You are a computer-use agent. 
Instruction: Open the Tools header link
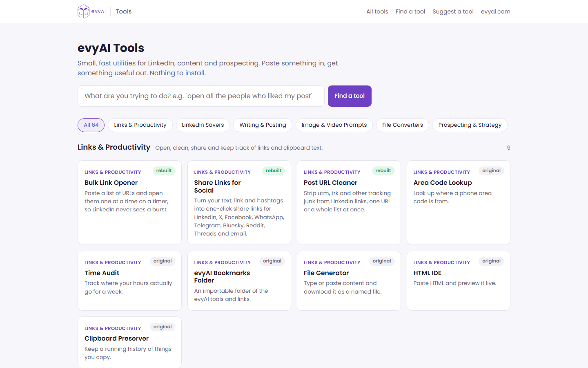click(123, 11)
